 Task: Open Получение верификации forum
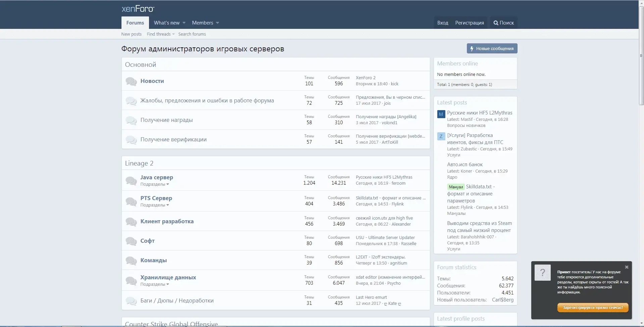pyautogui.click(x=174, y=139)
